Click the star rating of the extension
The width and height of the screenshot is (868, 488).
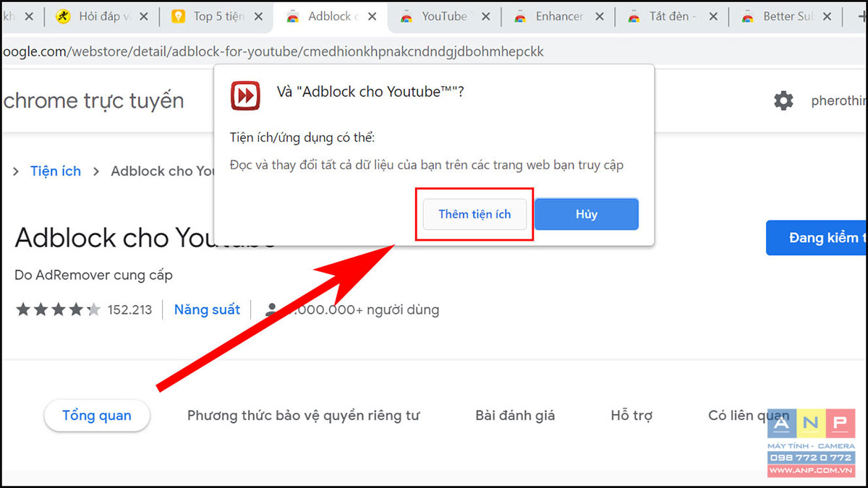(59, 310)
